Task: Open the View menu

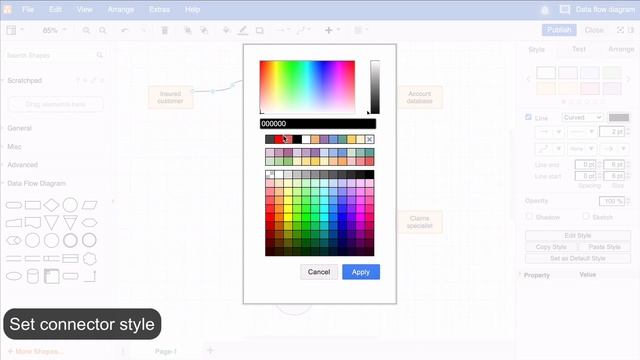Action: pos(84,9)
